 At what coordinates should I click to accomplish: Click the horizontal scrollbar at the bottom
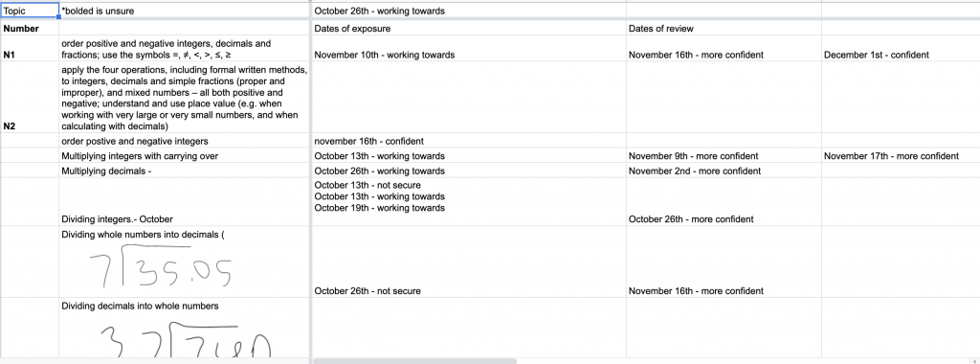[414, 361]
